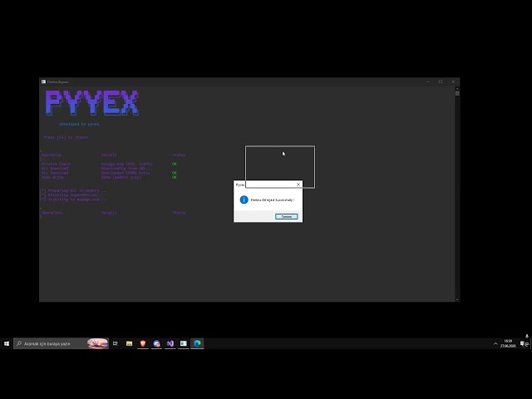
Task: Launch Brave browser from the taskbar
Action: coord(143,343)
